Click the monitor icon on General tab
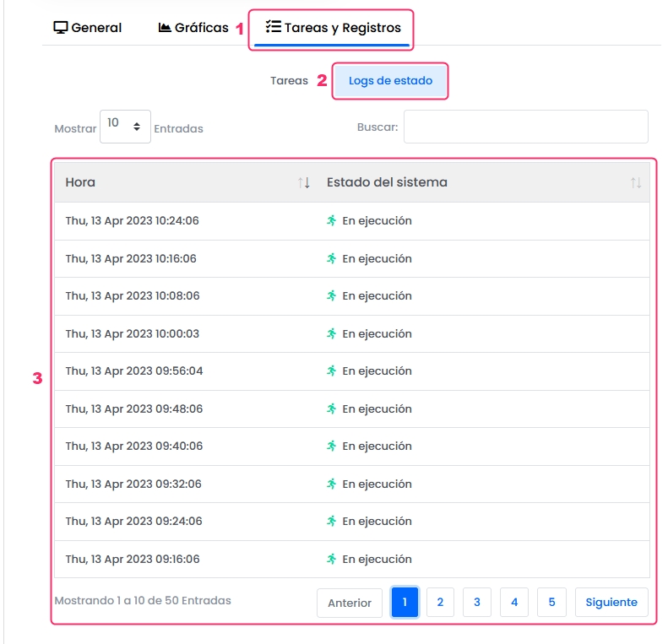This screenshot has height=644, width=668. coord(61,28)
